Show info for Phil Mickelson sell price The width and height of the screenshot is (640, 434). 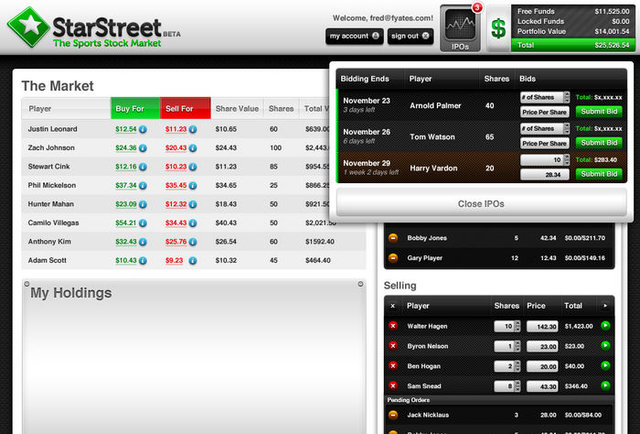[x=193, y=186]
